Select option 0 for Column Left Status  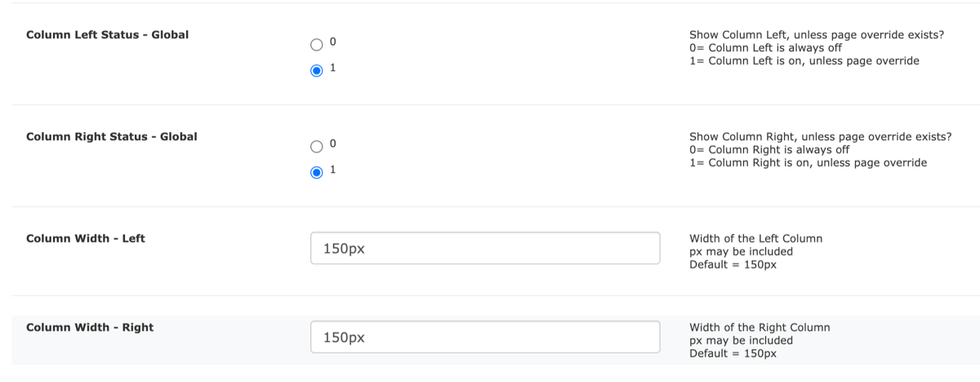pos(317,45)
